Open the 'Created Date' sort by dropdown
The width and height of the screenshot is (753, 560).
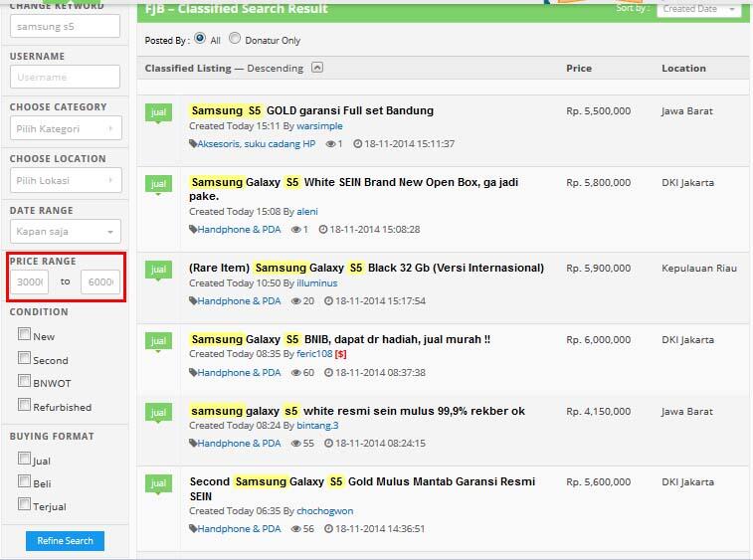[698, 9]
